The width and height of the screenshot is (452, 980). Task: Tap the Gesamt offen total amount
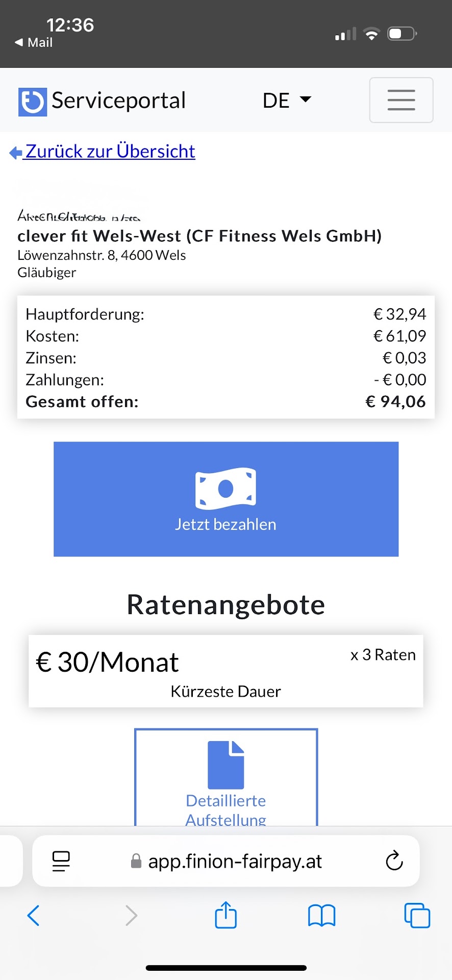point(395,402)
